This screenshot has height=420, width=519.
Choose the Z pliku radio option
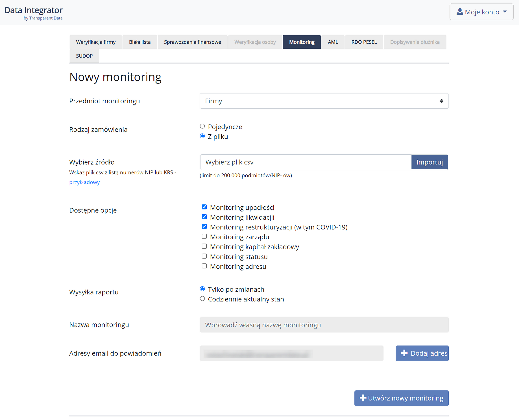pyautogui.click(x=202, y=136)
